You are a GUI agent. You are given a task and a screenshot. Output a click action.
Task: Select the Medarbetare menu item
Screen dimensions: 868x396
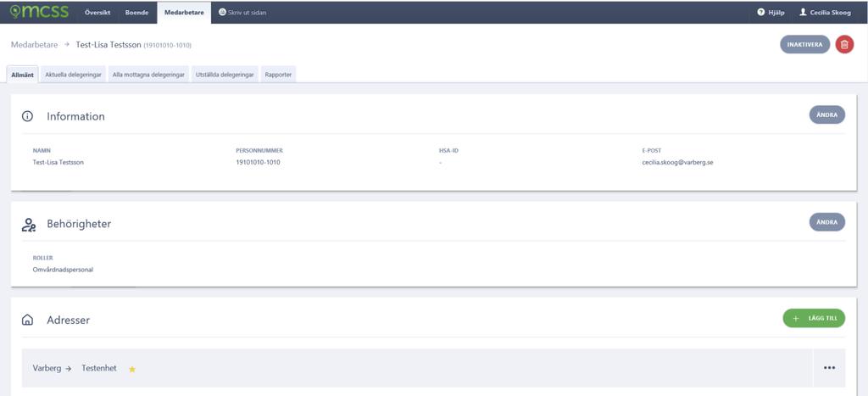[x=184, y=12]
